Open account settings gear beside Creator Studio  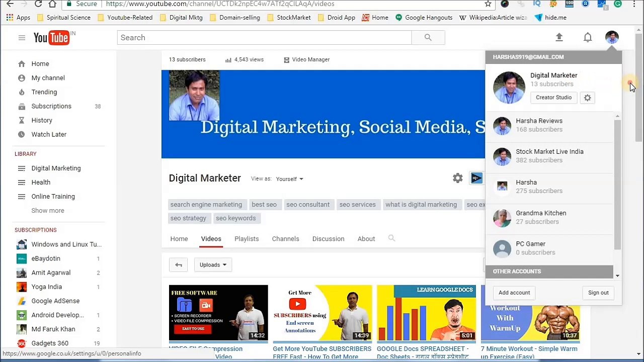587,98
